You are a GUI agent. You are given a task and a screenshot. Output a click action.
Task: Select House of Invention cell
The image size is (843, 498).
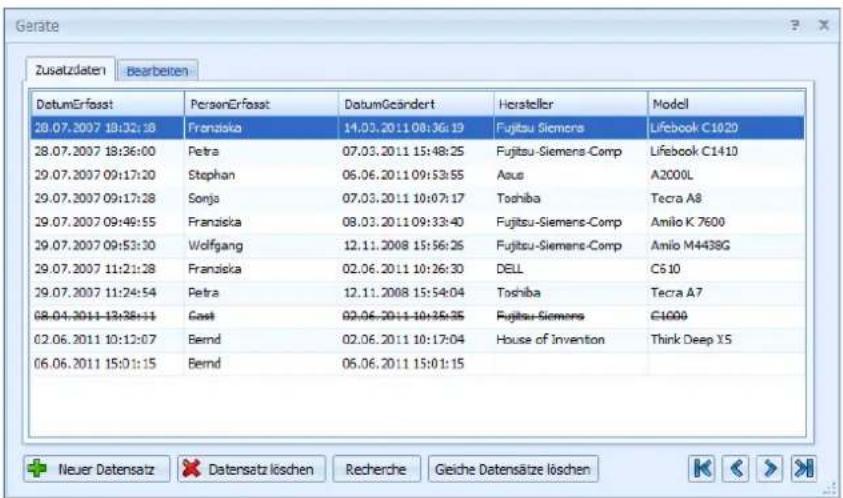(570, 340)
